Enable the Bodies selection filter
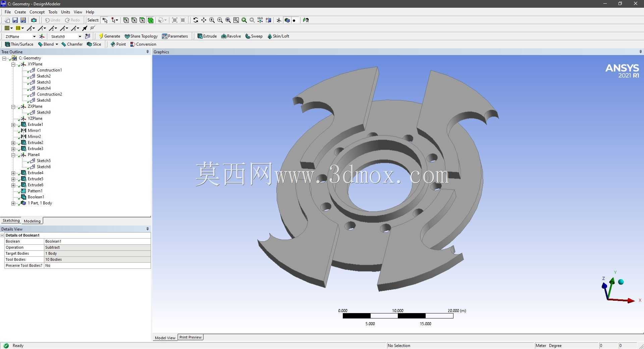644x349 pixels. point(151,20)
